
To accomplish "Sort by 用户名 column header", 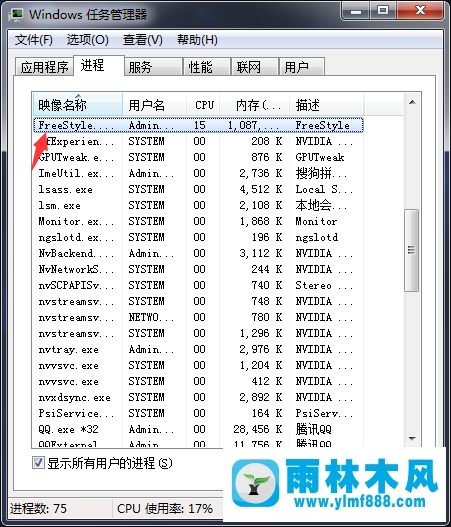I will [155, 105].
